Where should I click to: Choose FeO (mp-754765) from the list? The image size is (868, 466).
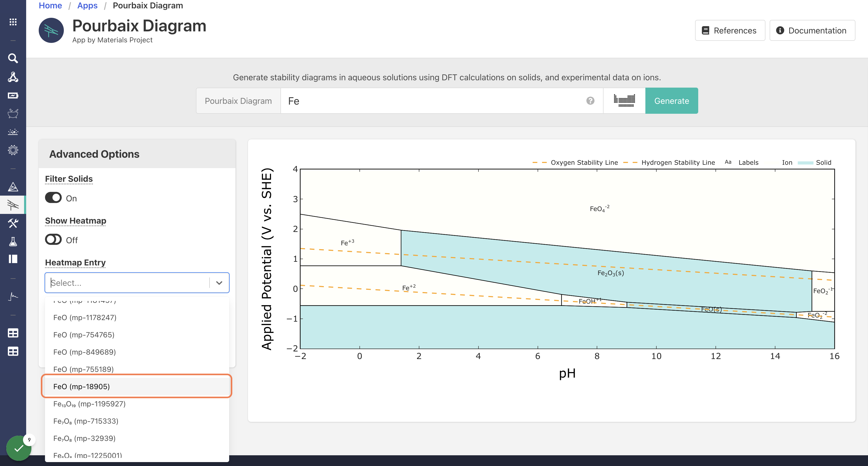137,334
